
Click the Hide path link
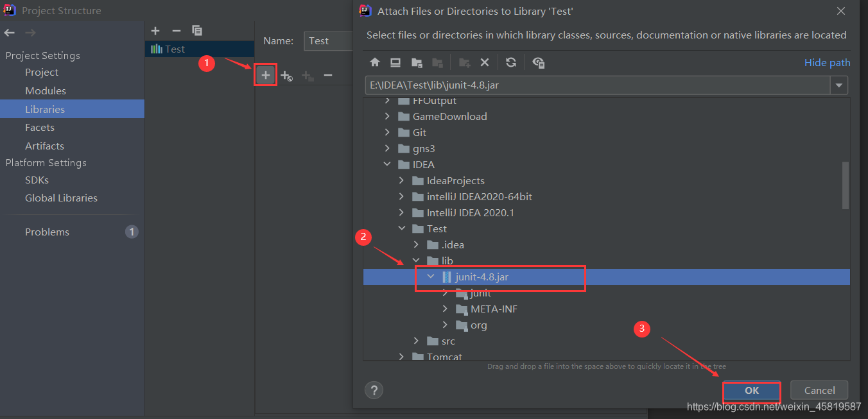pyautogui.click(x=827, y=63)
